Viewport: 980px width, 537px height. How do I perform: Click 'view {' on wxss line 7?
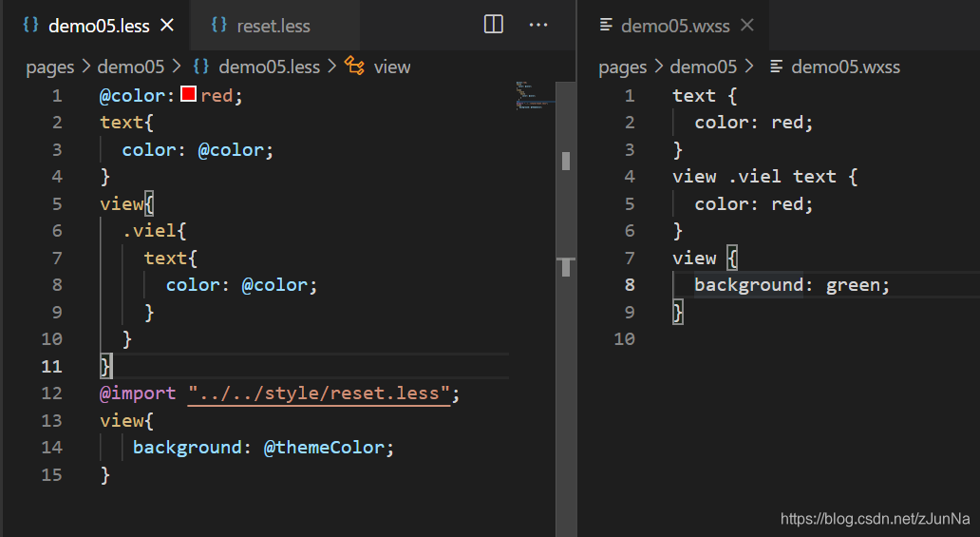pos(705,258)
